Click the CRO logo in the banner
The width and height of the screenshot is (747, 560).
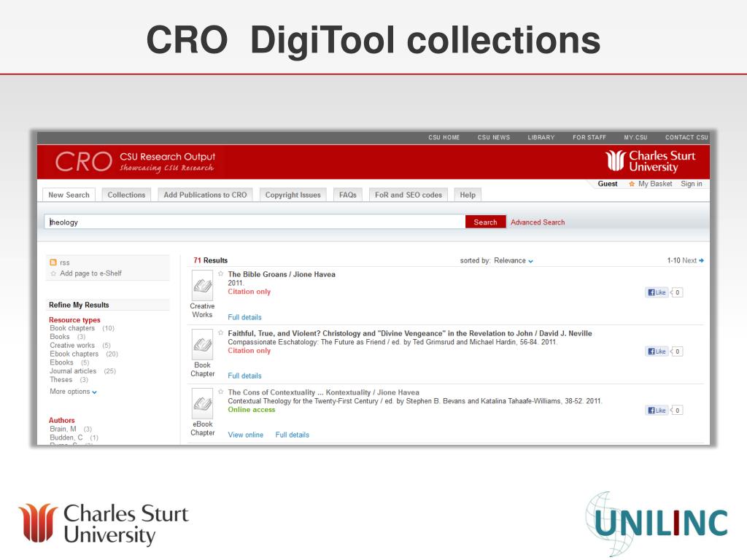(83, 162)
